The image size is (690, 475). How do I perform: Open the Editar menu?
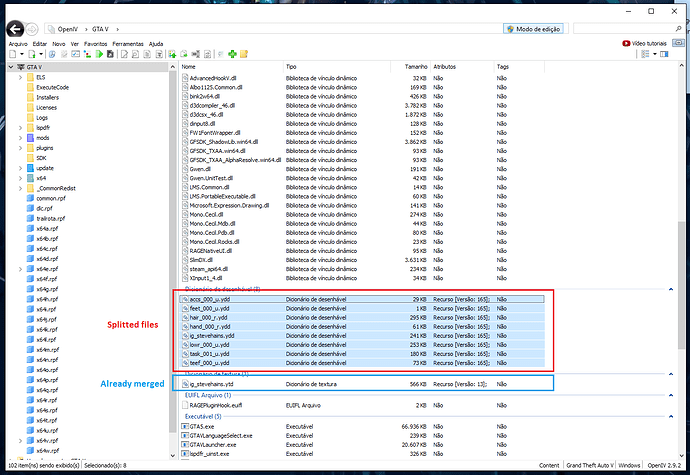click(x=40, y=44)
